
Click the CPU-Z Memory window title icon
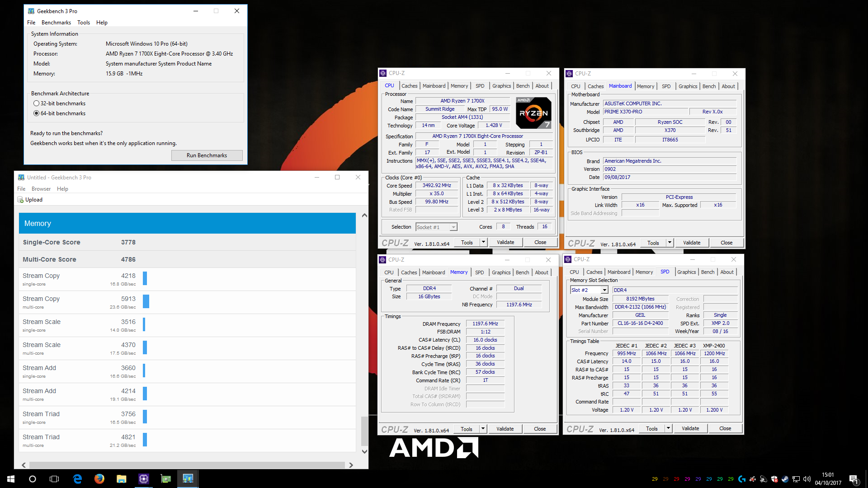pyautogui.click(x=382, y=260)
